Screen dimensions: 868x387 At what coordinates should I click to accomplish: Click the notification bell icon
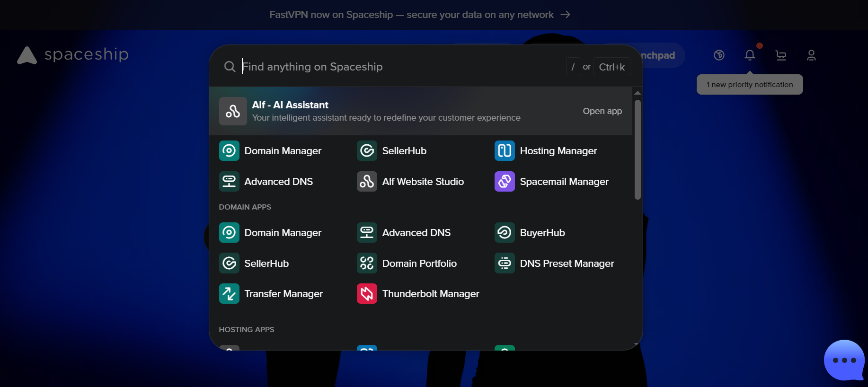(750, 55)
